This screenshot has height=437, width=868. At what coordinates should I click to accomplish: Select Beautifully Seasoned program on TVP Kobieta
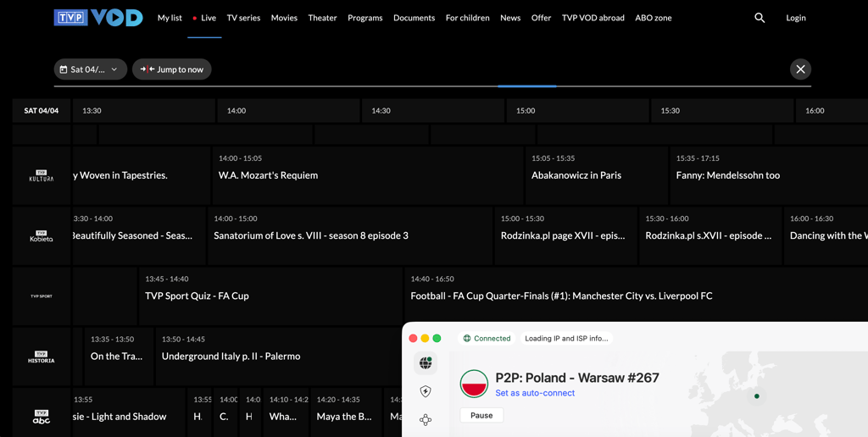[x=138, y=235]
